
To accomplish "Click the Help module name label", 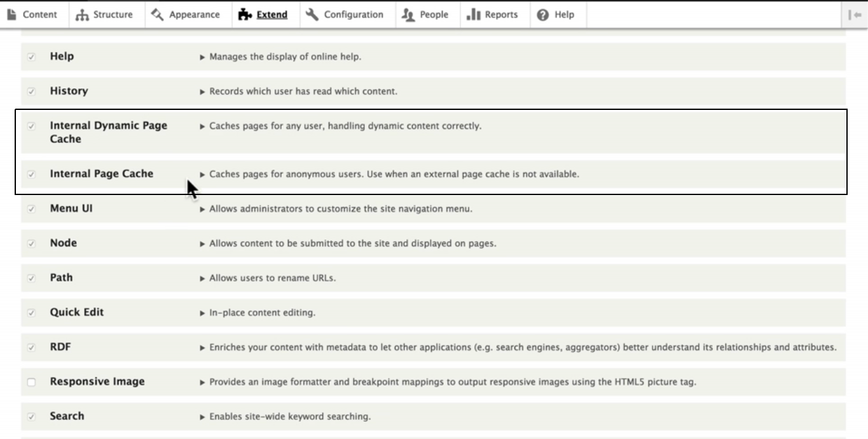I will [x=62, y=57].
